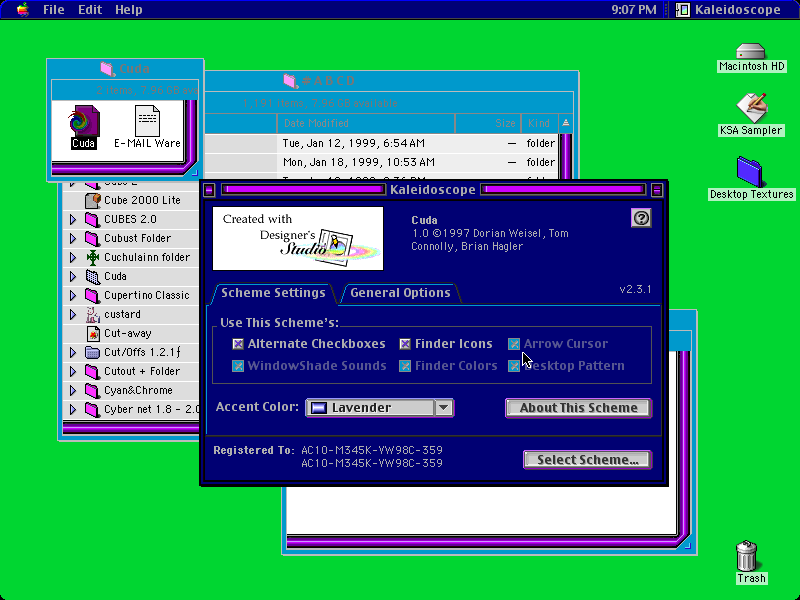The height and width of the screenshot is (600, 800).
Task: Expand the Cubust Folder disclosure triangle
Action: (x=73, y=238)
